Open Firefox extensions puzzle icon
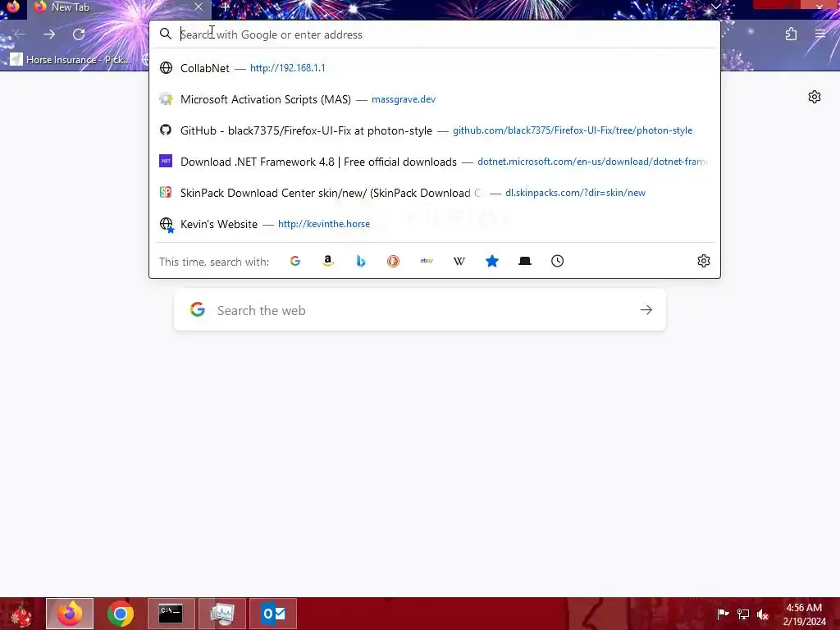 tap(792, 34)
